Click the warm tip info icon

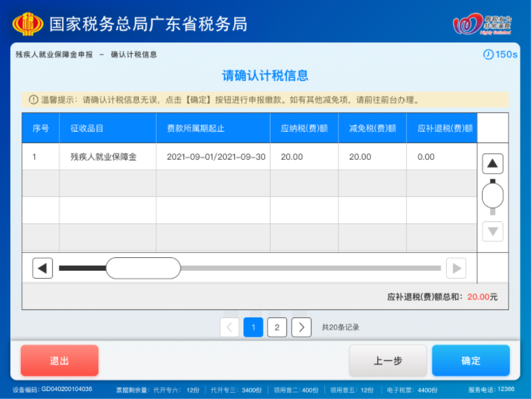(x=33, y=100)
